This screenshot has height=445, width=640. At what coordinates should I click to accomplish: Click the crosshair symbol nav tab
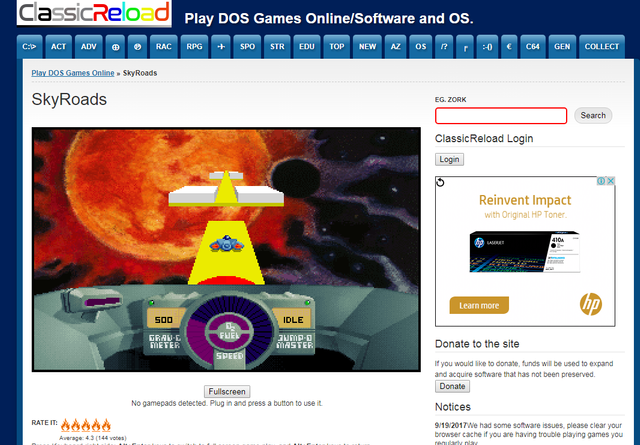[116, 47]
